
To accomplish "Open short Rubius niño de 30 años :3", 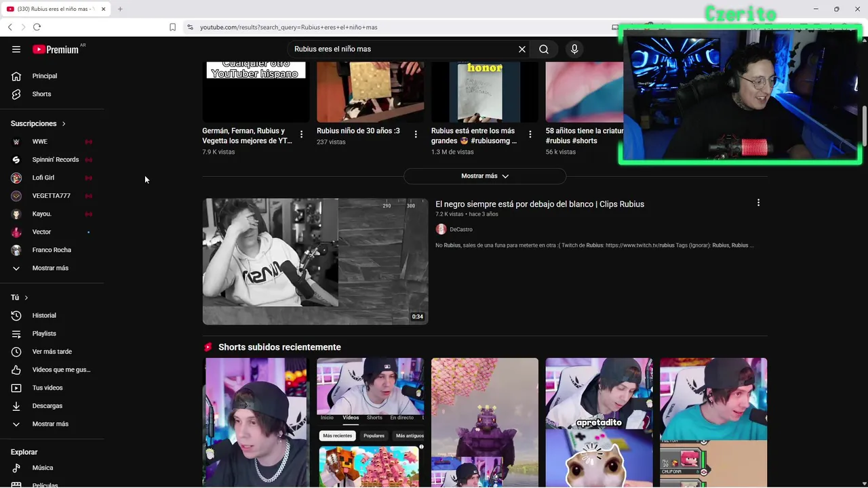I will (x=358, y=131).
